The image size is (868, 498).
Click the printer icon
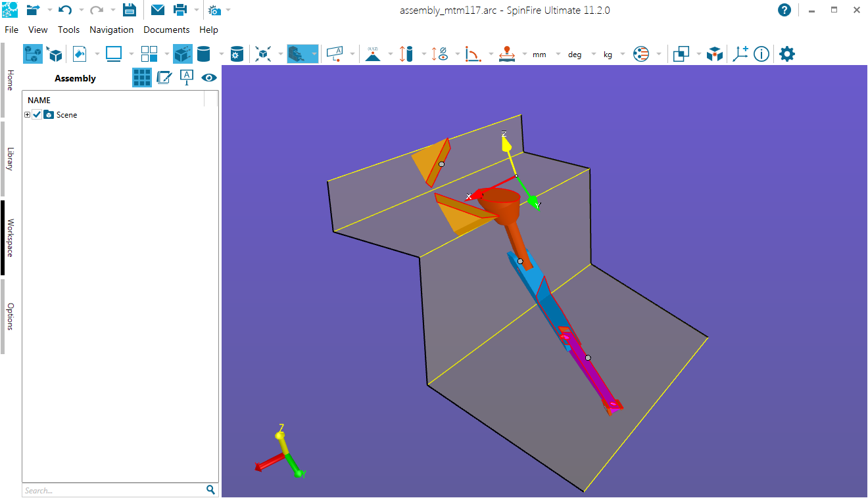point(180,10)
